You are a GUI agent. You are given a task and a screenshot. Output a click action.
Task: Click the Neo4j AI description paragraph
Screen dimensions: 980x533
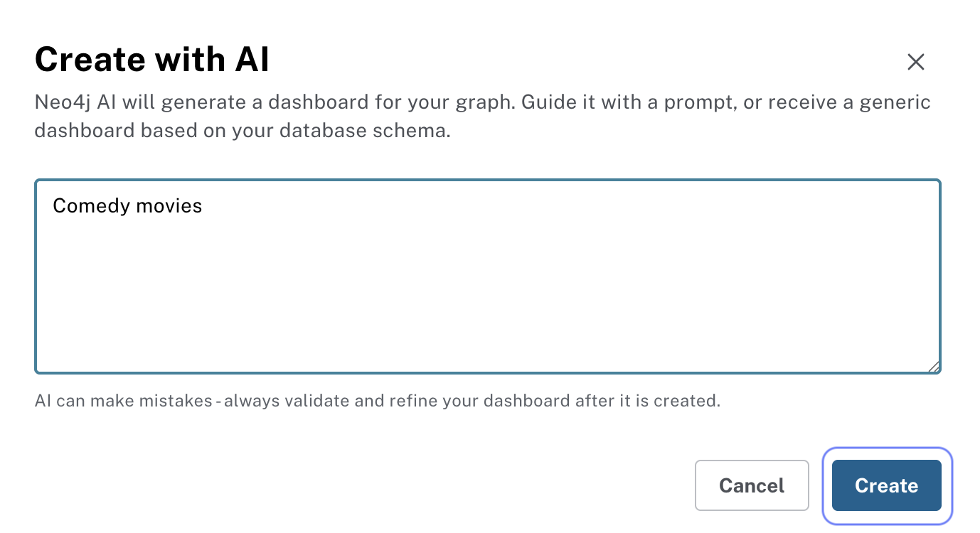(x=482, y=116)
